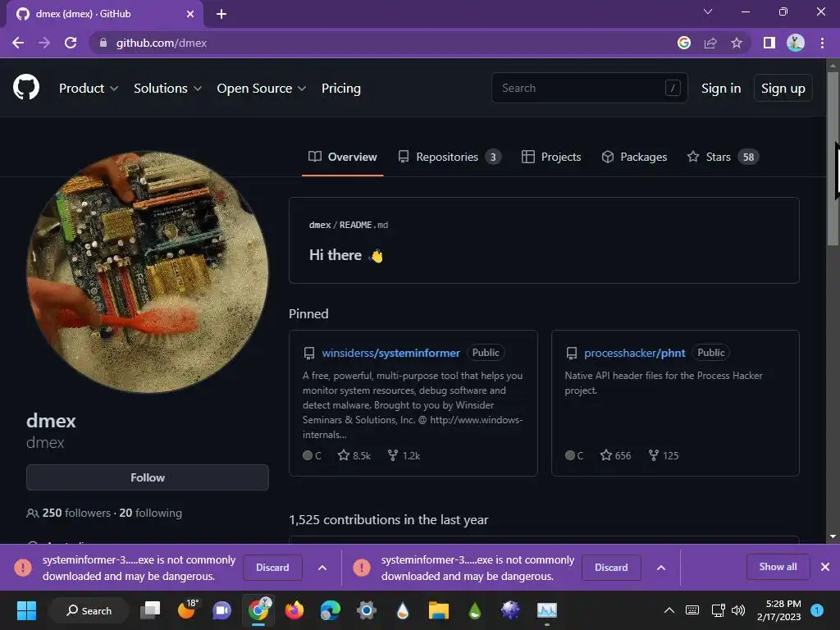Switch to the Projects tab
840x630 pixels.
point(550,157)
